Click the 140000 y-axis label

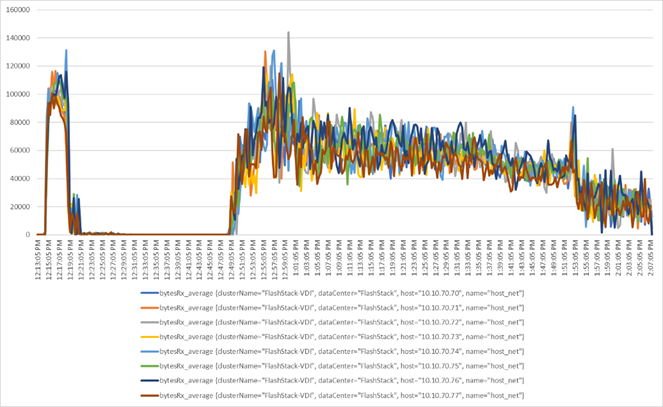tap(18, 38)
